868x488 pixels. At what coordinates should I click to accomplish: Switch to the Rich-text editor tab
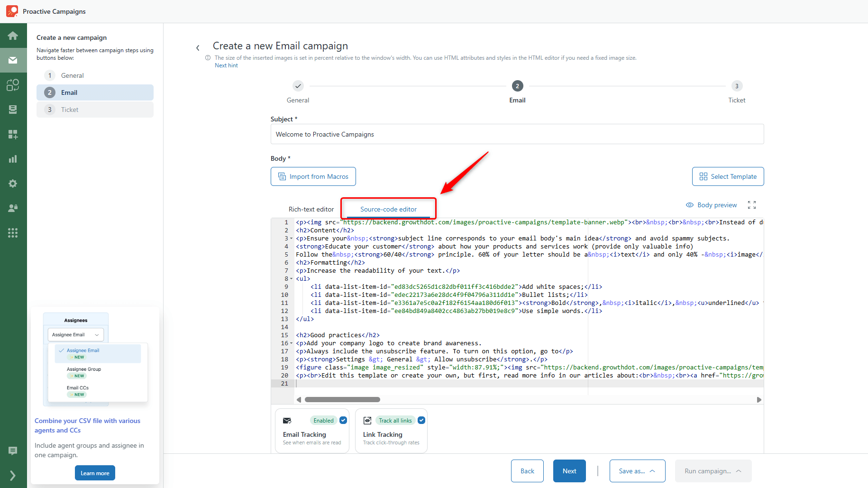(311, 209)
